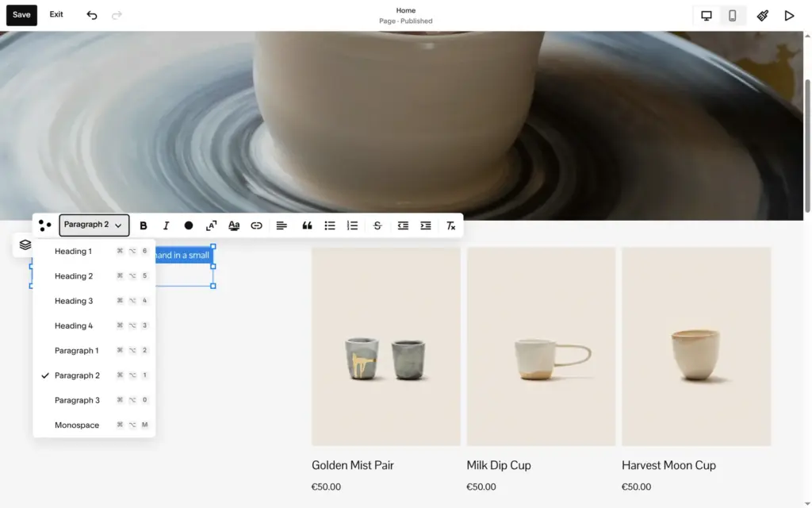Open the Milk Dip Cup product link
Viewport: 812px width, 508px height.
(x=499, y=465)
